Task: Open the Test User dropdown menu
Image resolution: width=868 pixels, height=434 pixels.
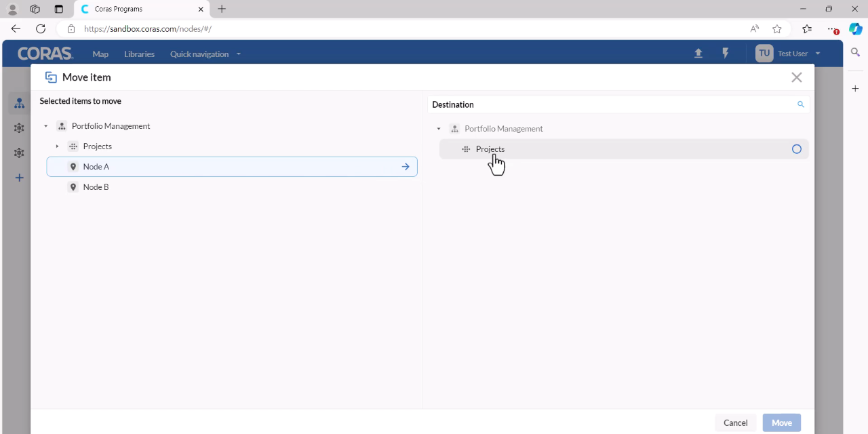Action: pos(799,54)
